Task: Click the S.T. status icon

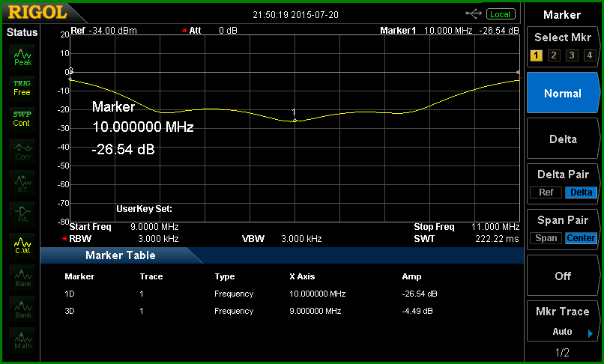Action: click(x=22, y=183)
